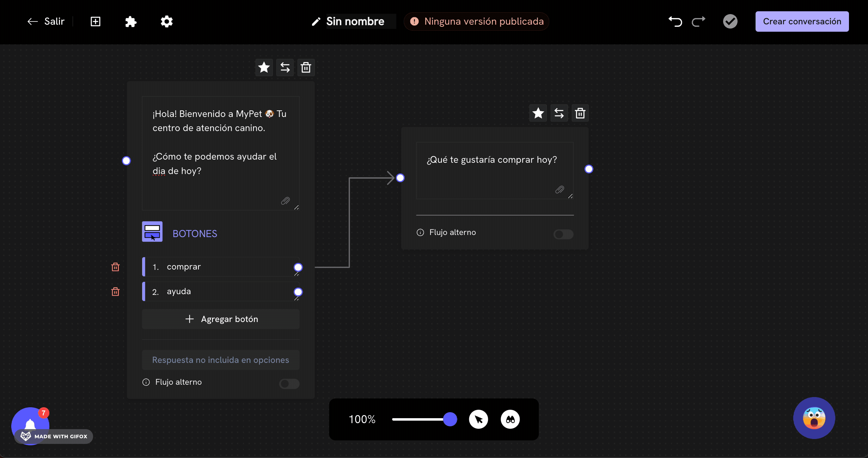Click 'Crear conversación' button
This screenshot has width=868, height=458.
click(x=802, y=21)
